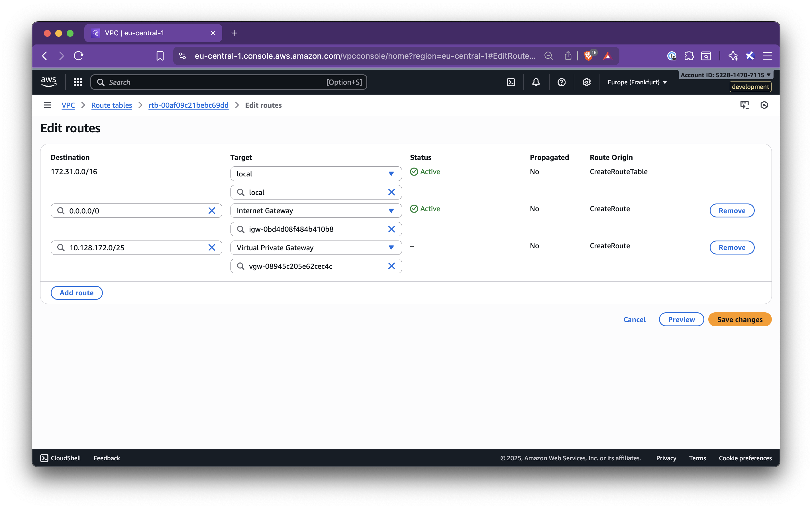Open the AWS help icon
The image size is (812, 509).
tap(561, 82)
